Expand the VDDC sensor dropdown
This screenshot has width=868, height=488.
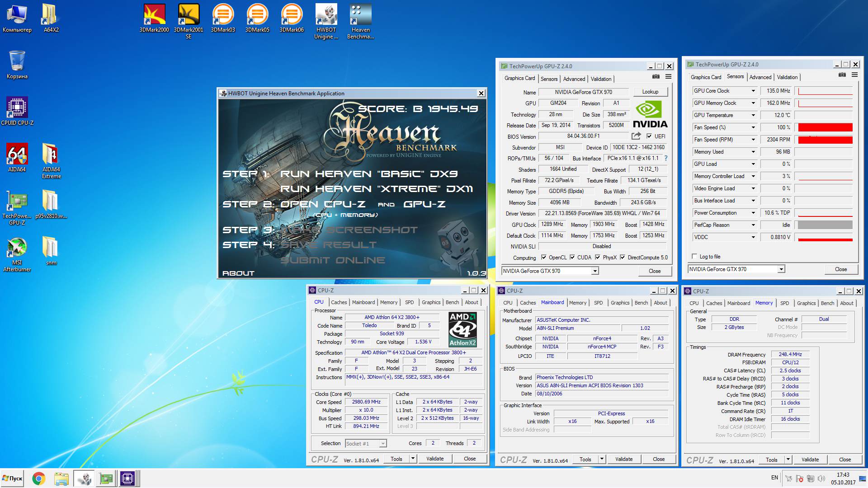(x=753, y=237)
